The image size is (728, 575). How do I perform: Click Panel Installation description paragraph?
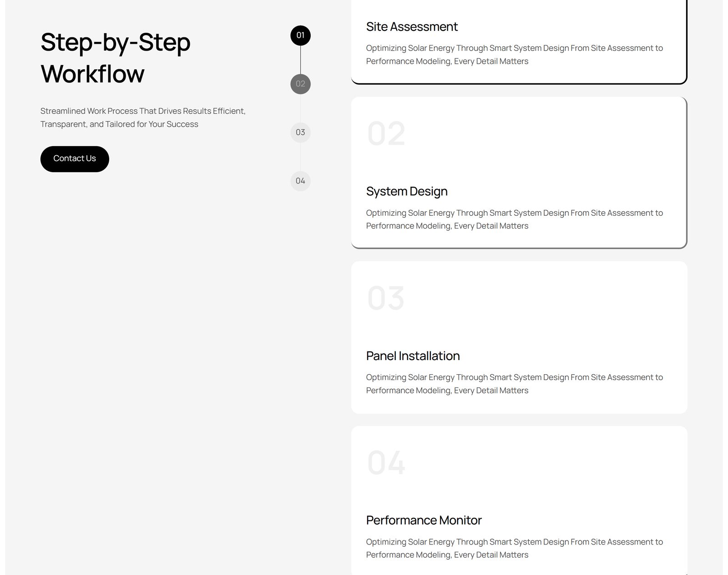pyautogui.click(x=514, y=384)
